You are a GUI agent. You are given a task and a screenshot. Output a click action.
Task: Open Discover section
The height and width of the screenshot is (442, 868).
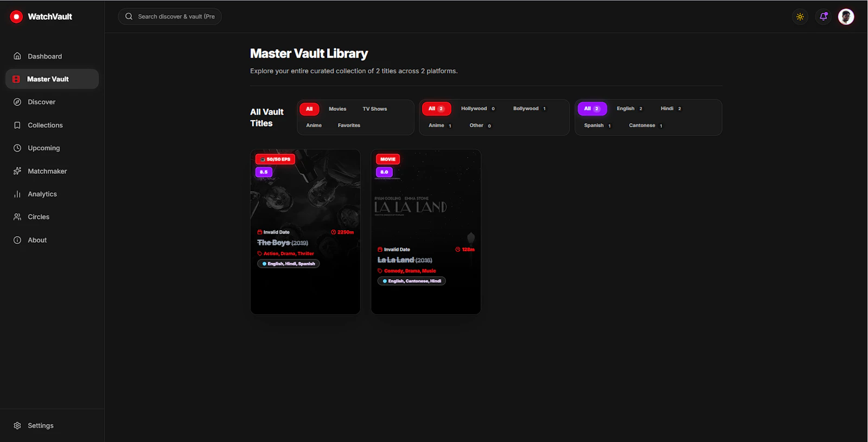52,102
